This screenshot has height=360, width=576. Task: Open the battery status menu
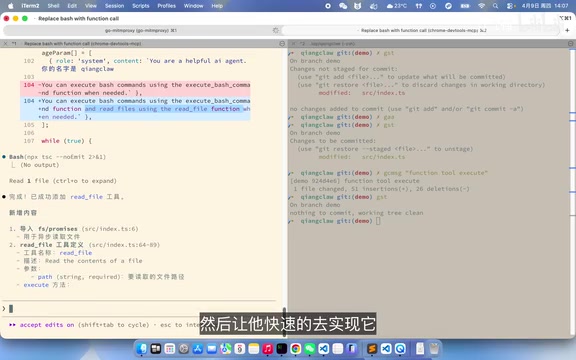coord(465,6)
